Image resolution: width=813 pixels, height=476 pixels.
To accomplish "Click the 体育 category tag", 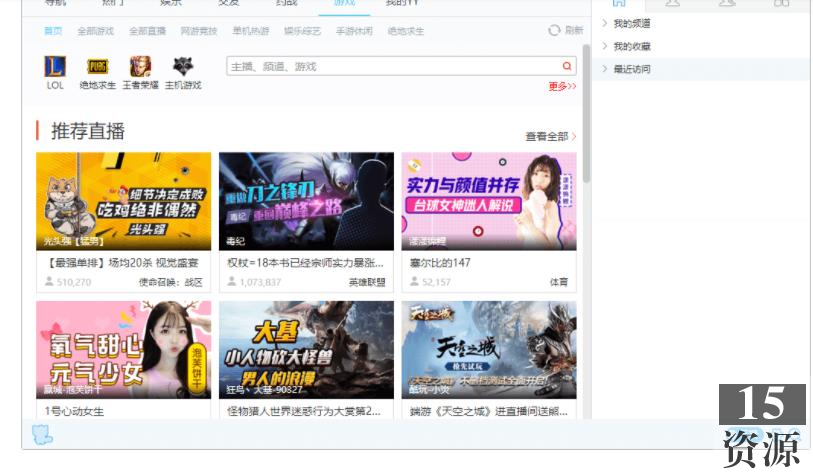I will (x=559, y=282).
